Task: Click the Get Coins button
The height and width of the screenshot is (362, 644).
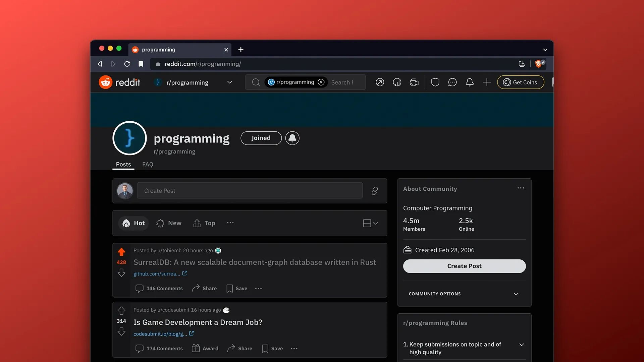Action: [521, 82]
